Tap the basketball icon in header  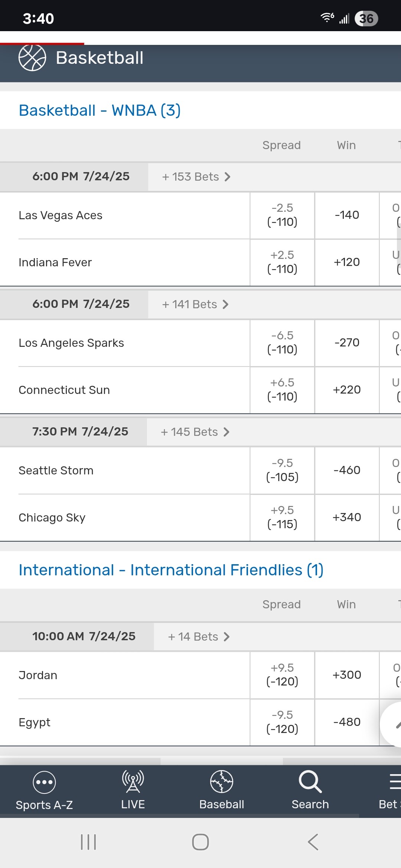pos(32,58)
